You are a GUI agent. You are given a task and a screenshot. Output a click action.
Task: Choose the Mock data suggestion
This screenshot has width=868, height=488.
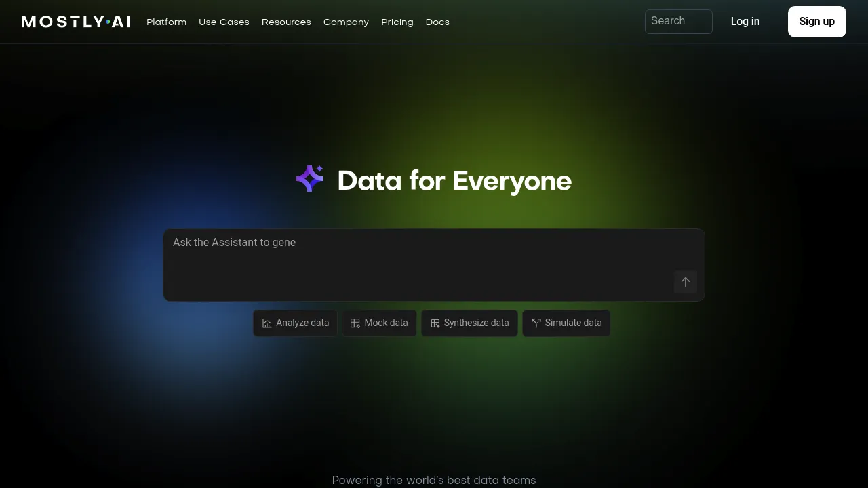(380, 323)
